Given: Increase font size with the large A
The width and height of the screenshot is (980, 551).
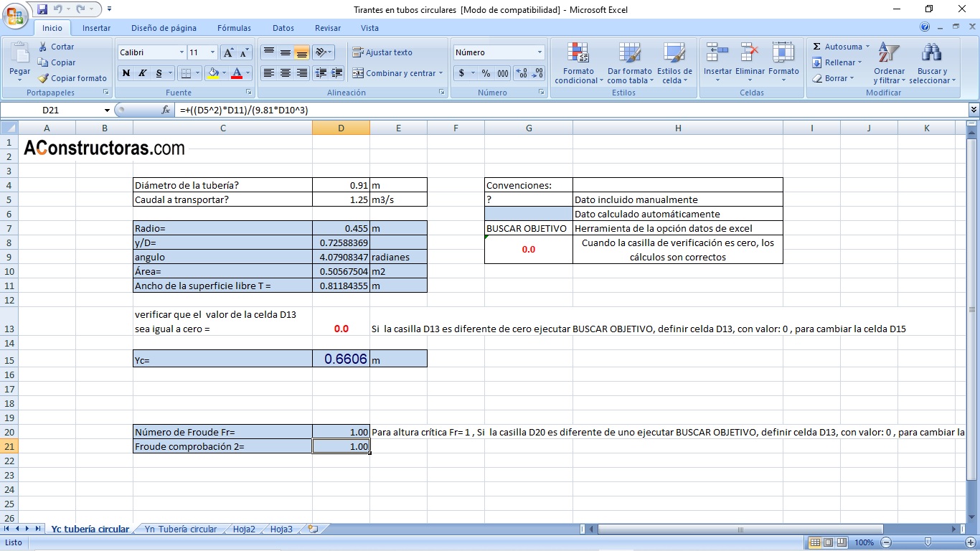Looking at the screenshot, I should coord(228,52).
